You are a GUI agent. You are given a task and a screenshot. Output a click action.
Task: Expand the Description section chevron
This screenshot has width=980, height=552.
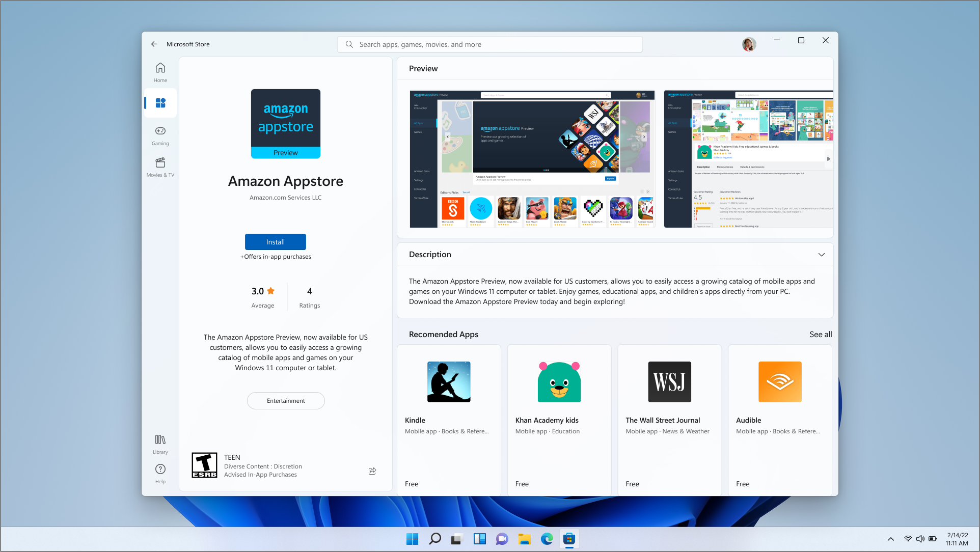[x=821, y=255]
